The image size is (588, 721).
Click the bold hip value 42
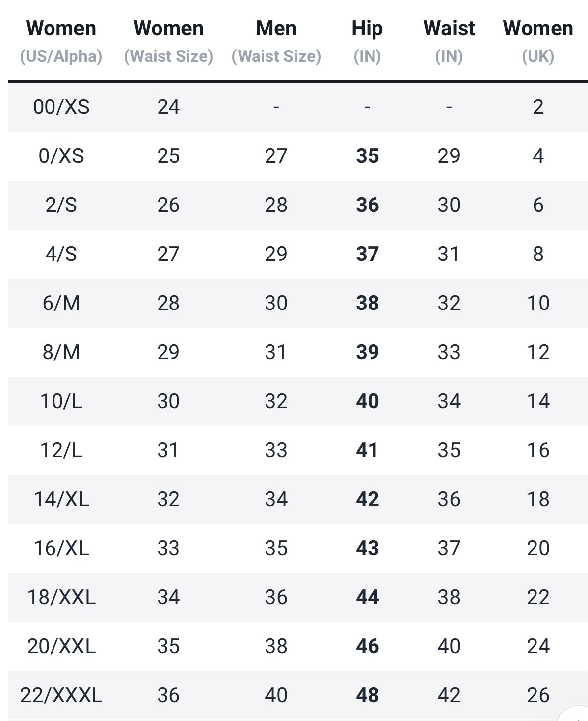point(367,499)
